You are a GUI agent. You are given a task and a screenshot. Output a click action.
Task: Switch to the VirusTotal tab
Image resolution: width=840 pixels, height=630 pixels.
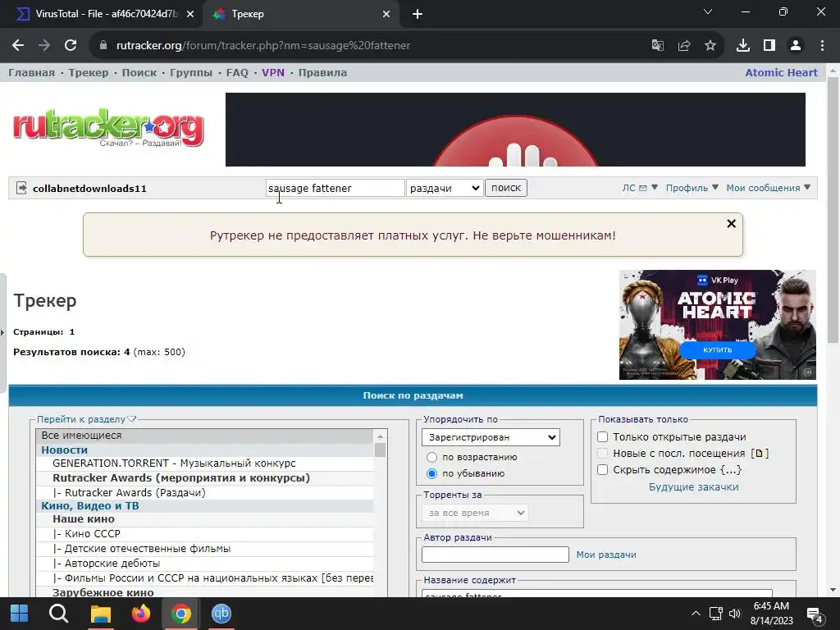(x=102, y=15)
